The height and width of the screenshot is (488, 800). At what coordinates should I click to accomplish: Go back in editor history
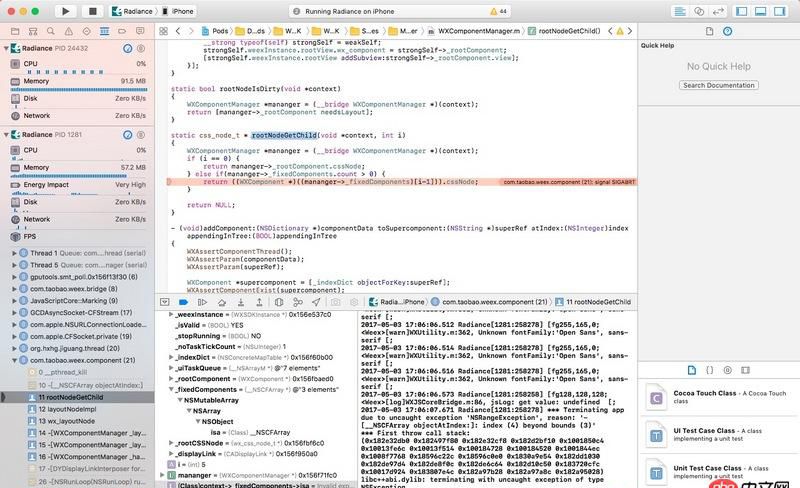178,31
